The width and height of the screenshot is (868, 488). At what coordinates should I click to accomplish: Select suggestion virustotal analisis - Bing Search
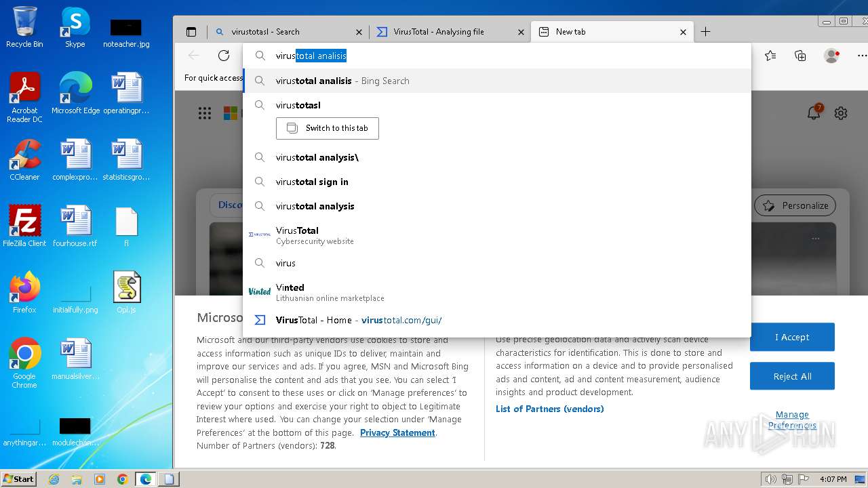pyautogui.click(x=497, y=81)
